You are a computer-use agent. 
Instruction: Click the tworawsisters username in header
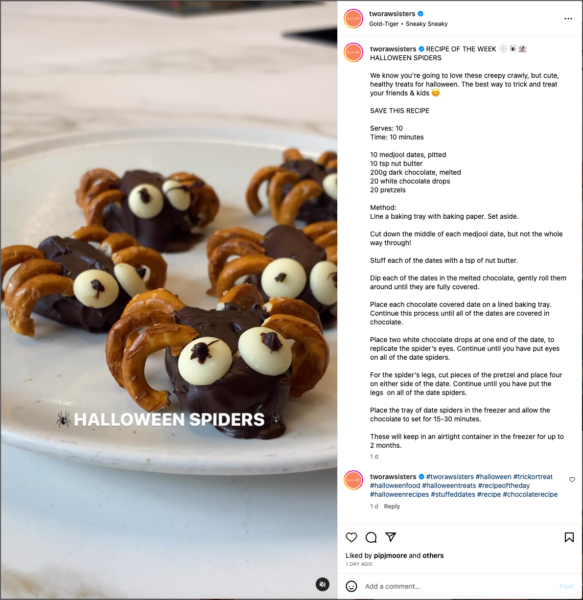coord(392,14)
